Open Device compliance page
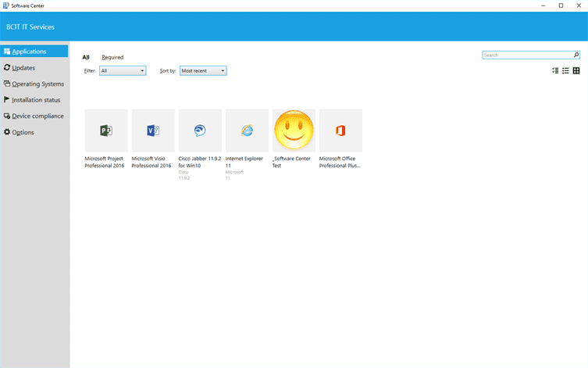The width and height of the screenshot is (588, 368). tap(37, 116)
